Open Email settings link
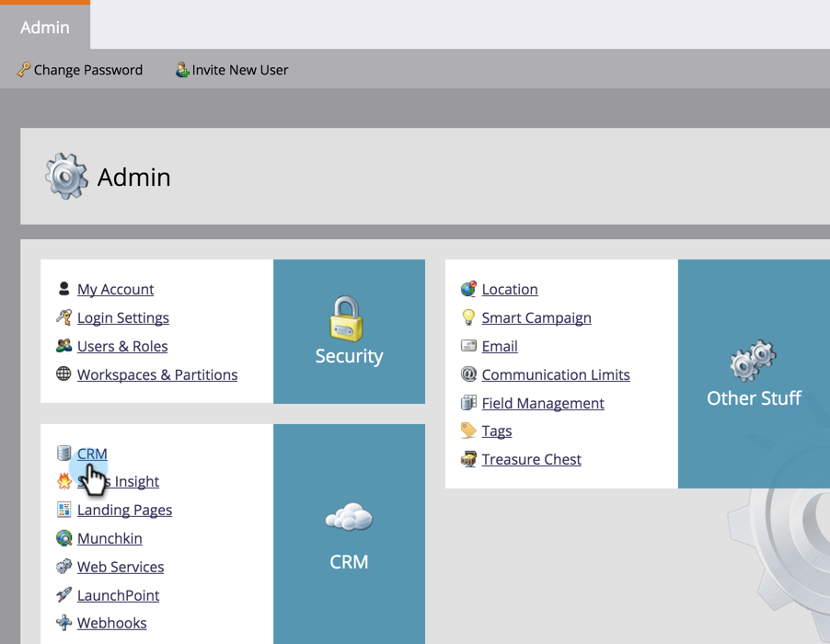 click(x=500, y=346)
